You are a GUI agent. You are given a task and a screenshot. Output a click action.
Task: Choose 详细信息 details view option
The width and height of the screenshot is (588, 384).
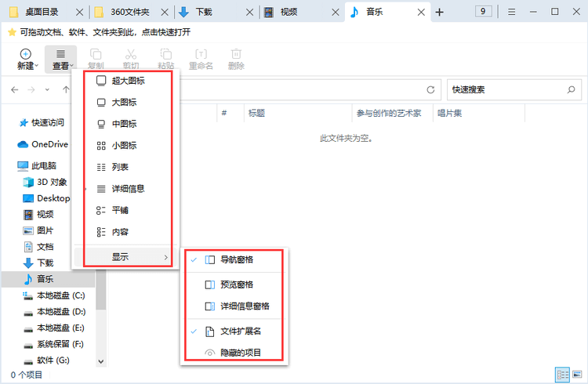point(128,189)
